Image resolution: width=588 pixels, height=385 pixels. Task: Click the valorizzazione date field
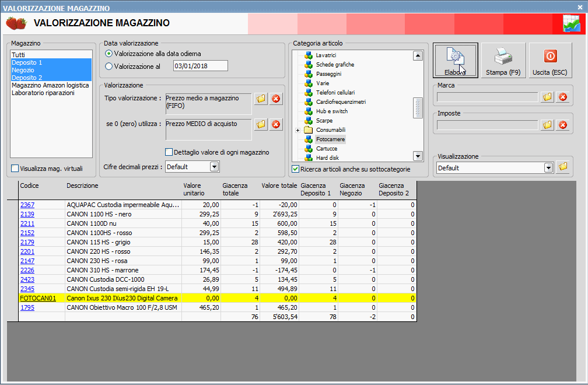pos(200,66)
